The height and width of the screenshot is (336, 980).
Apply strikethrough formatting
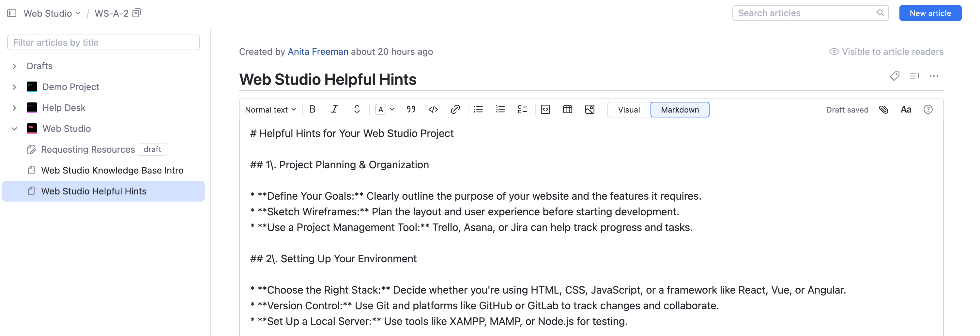357,110
